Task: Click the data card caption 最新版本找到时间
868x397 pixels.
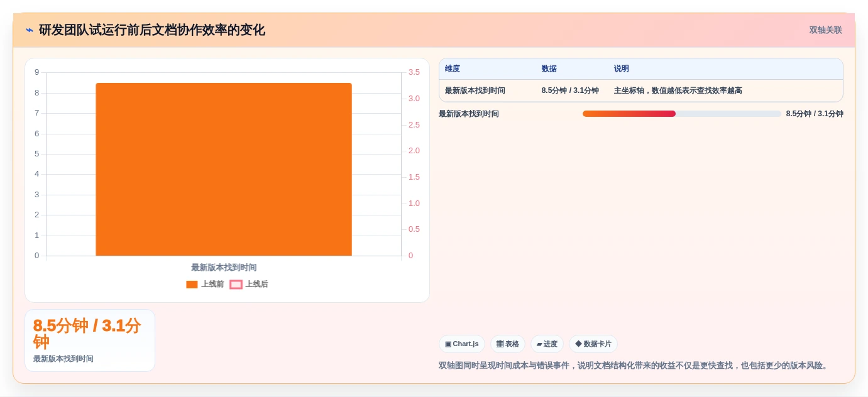Action: pos(63,359)
